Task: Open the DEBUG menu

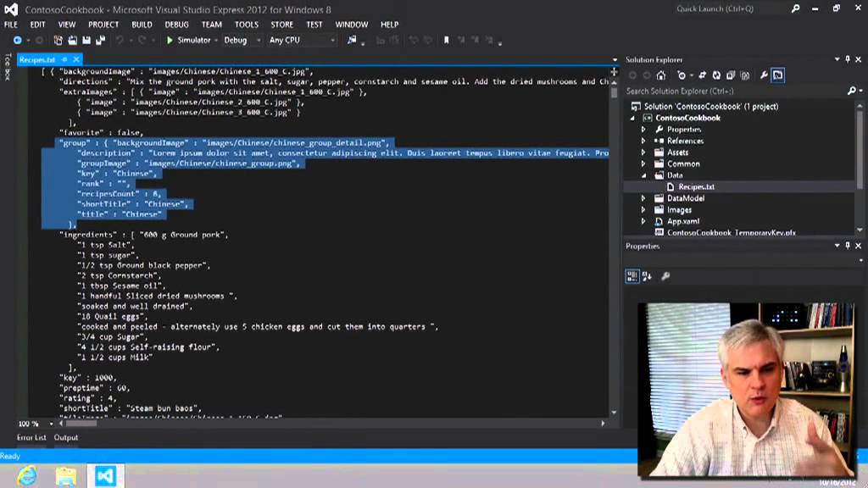Action: [176, 25]
